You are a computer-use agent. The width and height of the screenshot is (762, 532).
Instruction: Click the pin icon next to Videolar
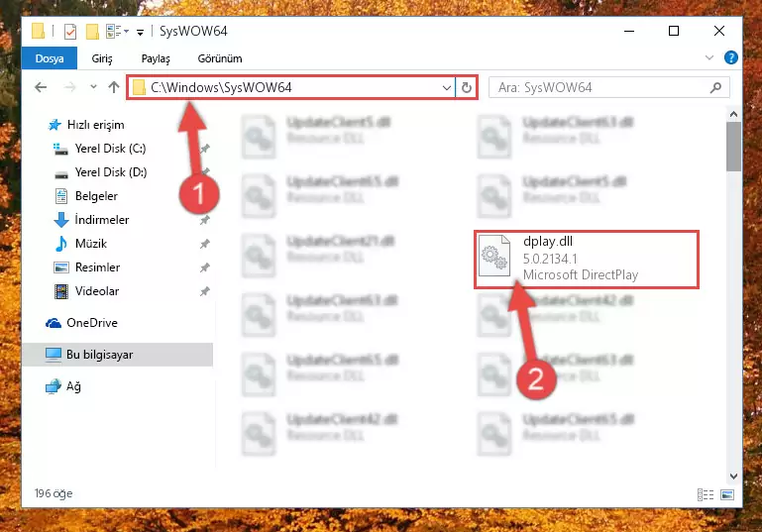(204, 291)
